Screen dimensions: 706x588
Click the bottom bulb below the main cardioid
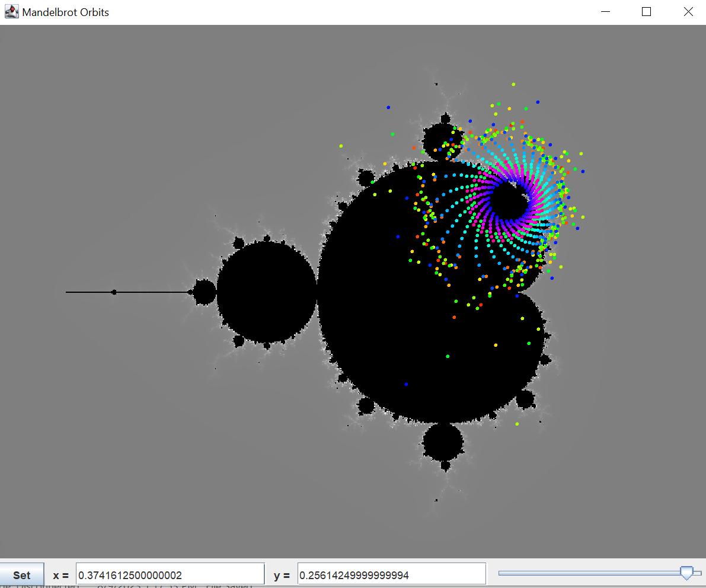(x=443, y=443)
